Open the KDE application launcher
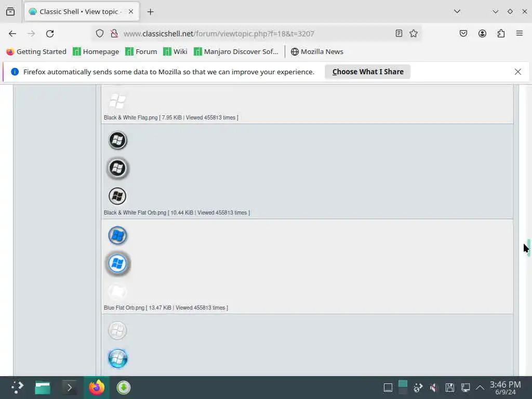Image resolution: width=532 pixels, height=399 pixels. tap(17, 388)
